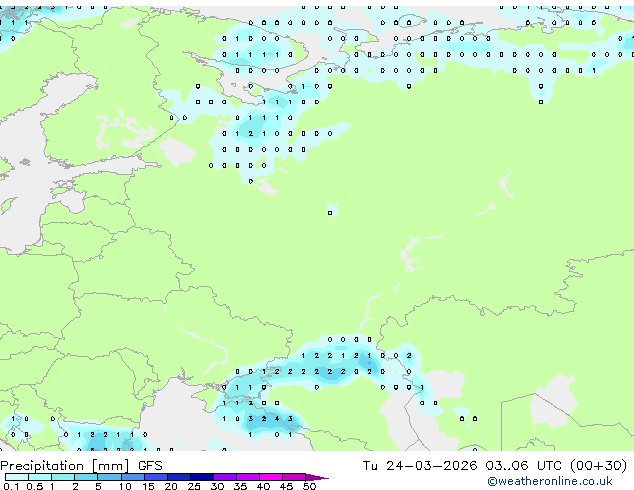Click the '0.1' legend scale label

click(x=11, y=486)
